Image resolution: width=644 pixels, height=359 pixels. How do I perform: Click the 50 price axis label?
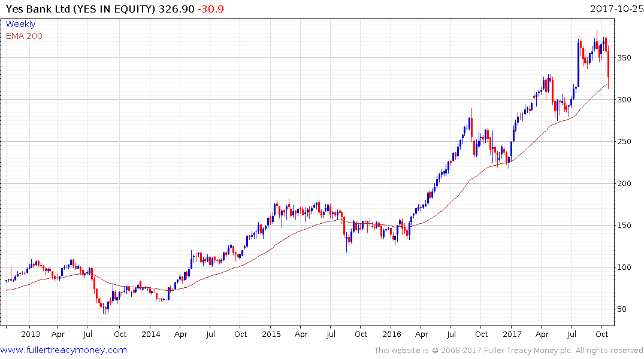click(622, 309)
